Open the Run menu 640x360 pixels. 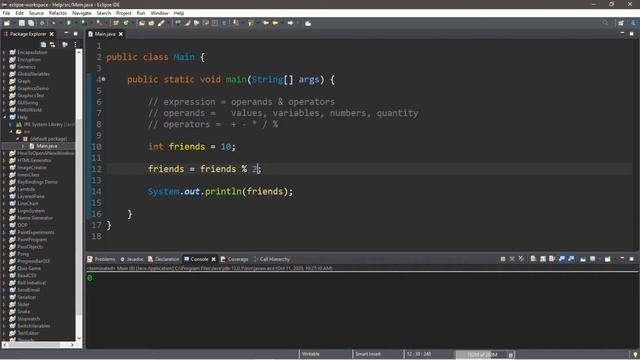click(x=141, y=13)
